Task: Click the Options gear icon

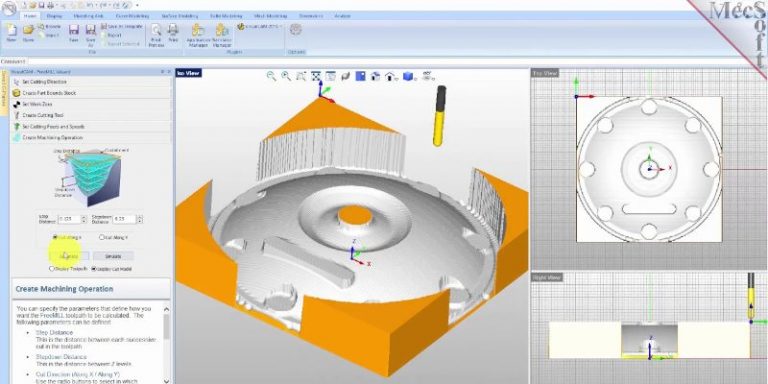Action: (x=295, y=30)
